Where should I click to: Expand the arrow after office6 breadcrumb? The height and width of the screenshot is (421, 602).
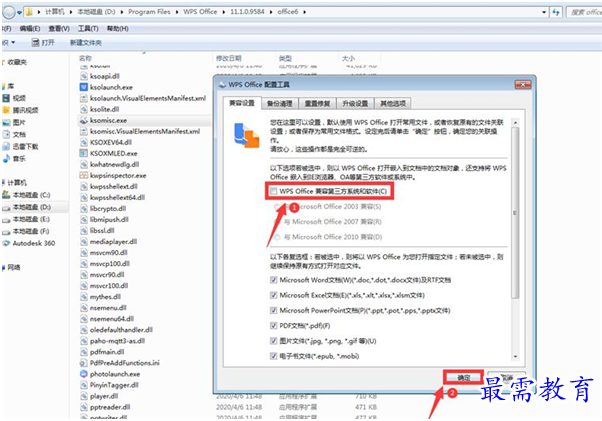(x=304, y=12)
